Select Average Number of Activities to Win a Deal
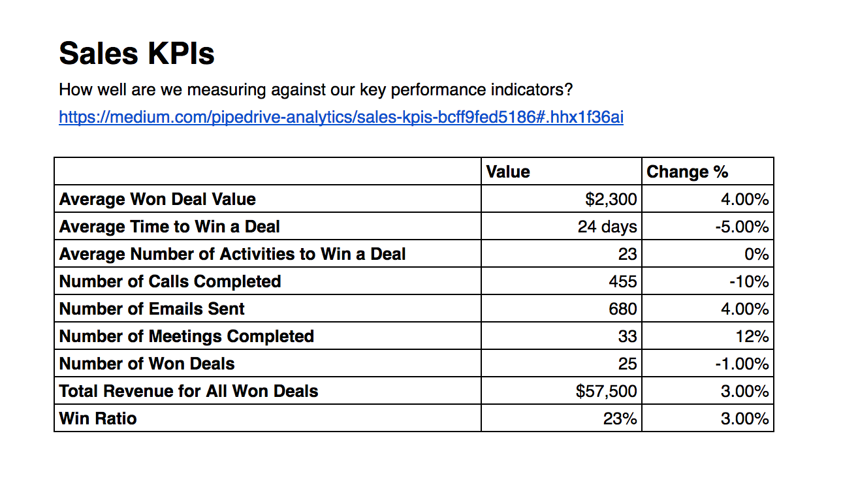 [232, 254]
